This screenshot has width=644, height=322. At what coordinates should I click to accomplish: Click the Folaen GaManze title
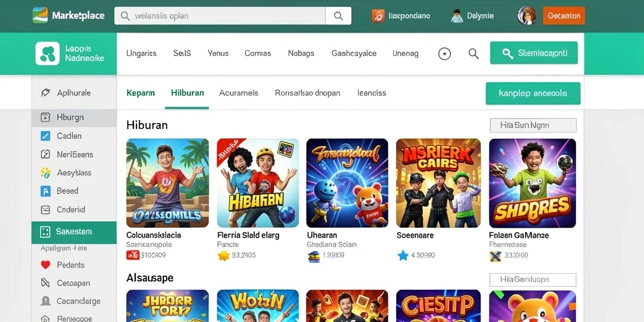(519, 235)
